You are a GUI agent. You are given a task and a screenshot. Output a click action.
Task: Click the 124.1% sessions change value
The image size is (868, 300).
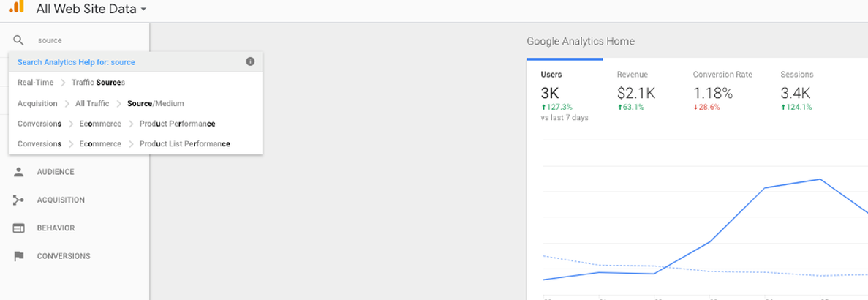796,108
